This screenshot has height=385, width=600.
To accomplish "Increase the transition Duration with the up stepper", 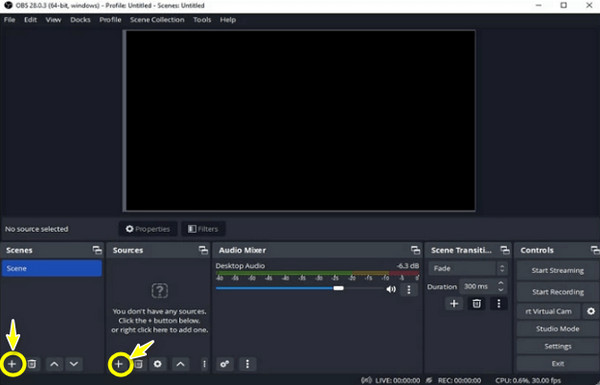I will (x=501, y=283).
